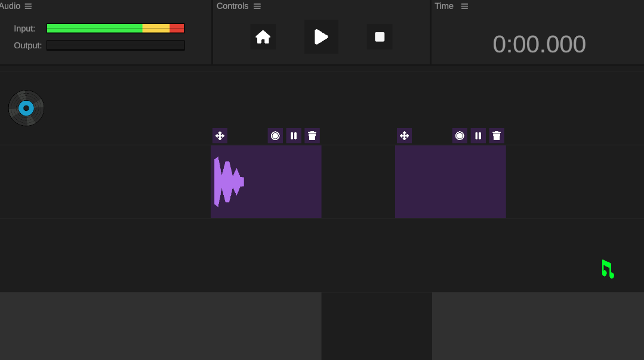Image resolution: width=644 pixels, height=360 pixels.
Task: Click the Input label
Action: click(24, 28)
